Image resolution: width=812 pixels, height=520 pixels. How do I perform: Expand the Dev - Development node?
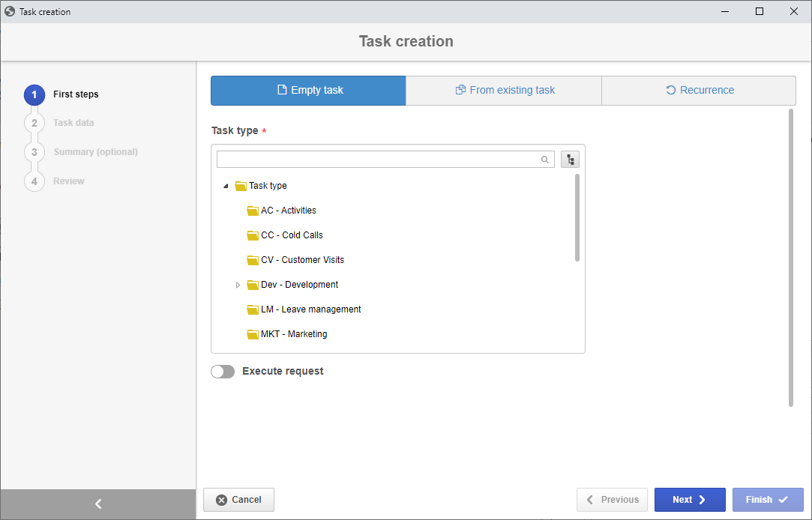(x=238, y=285)
